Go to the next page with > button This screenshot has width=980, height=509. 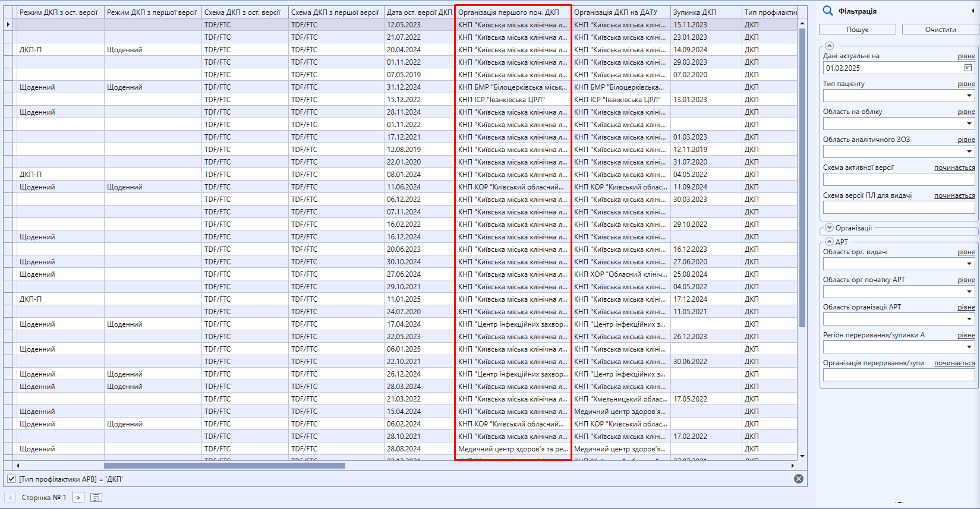(x=78, y=497)
